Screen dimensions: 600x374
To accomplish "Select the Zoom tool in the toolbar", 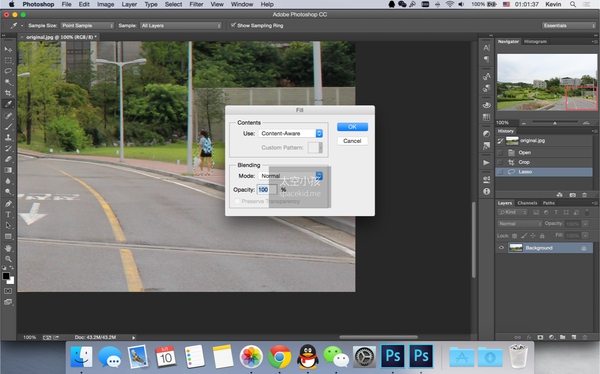I will [x=8, y=259].
